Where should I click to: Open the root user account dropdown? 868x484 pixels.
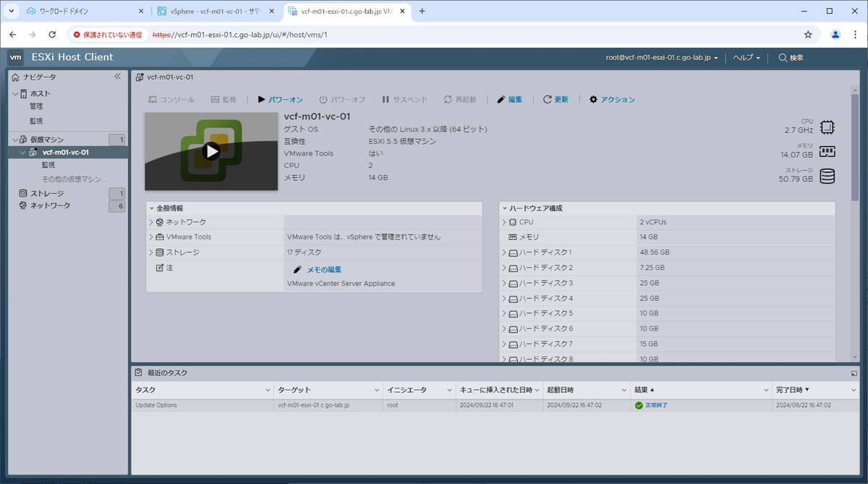coord(662,58)
